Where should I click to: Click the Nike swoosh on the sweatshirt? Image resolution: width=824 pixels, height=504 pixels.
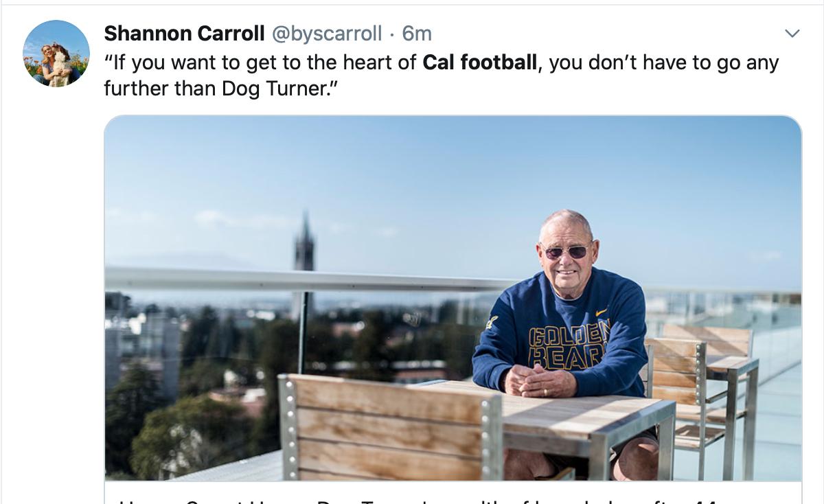(602, 312)
